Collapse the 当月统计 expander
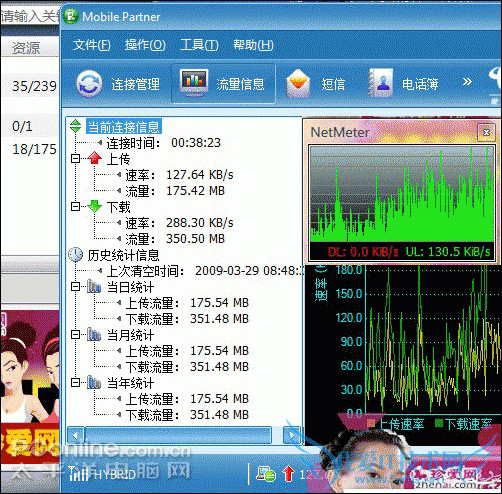Image resolution: width=502 pixels, height=494 pixels. pyautogui.click(x=76, y=335)
